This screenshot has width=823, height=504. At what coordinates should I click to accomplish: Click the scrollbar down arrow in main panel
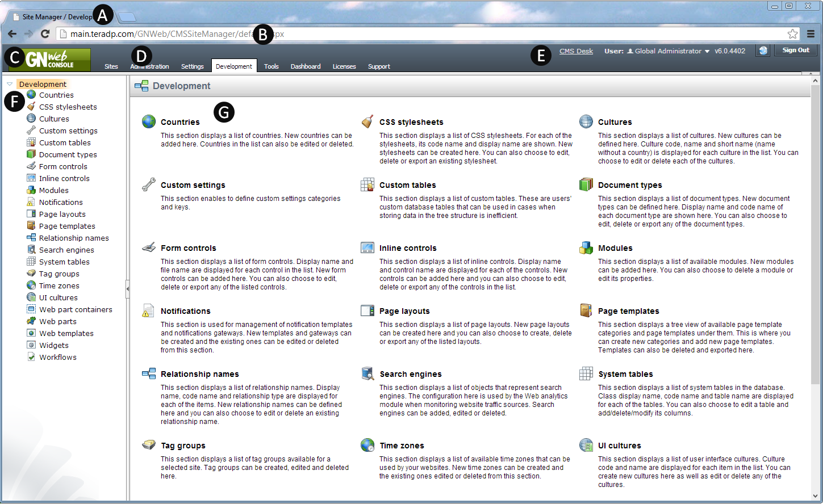click(x=815, y=495)
